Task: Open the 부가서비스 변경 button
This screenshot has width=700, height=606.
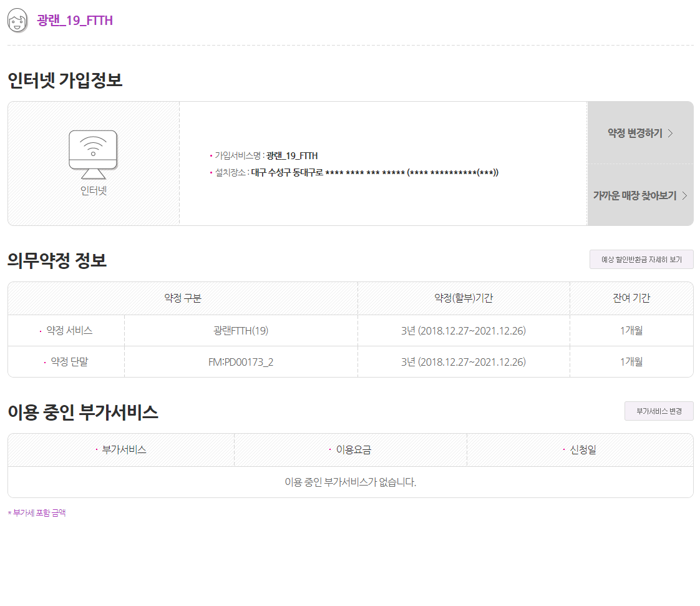Action: (659, 411)
